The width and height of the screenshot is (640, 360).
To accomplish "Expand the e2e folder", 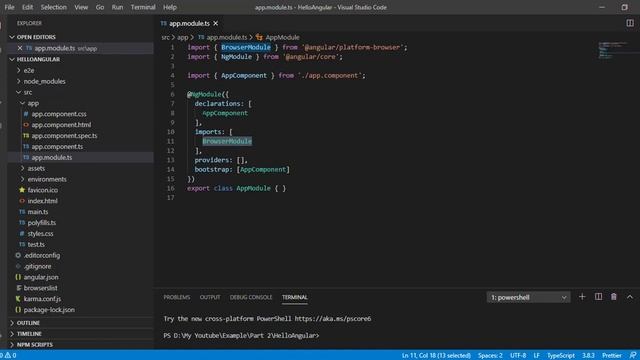I will [x=29, y=70].
